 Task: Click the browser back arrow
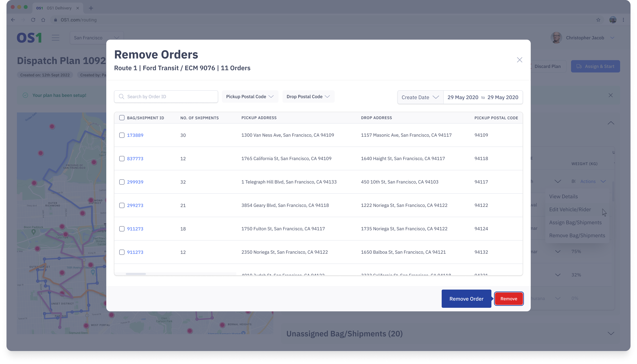click(13, 20)
